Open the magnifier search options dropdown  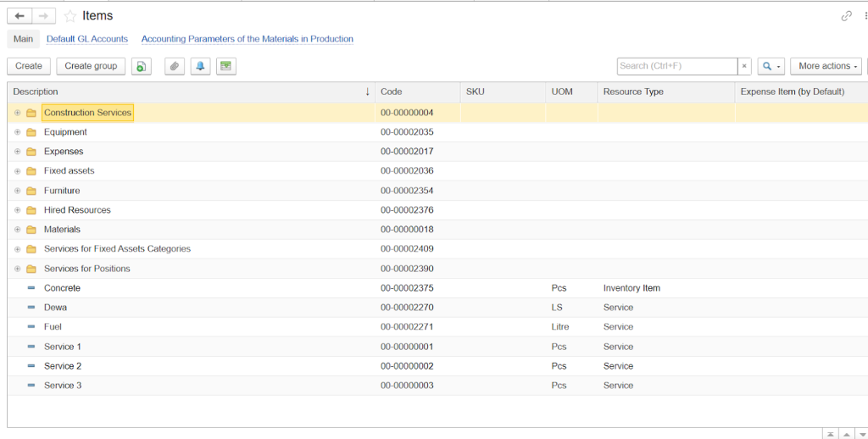pos(771,66)
